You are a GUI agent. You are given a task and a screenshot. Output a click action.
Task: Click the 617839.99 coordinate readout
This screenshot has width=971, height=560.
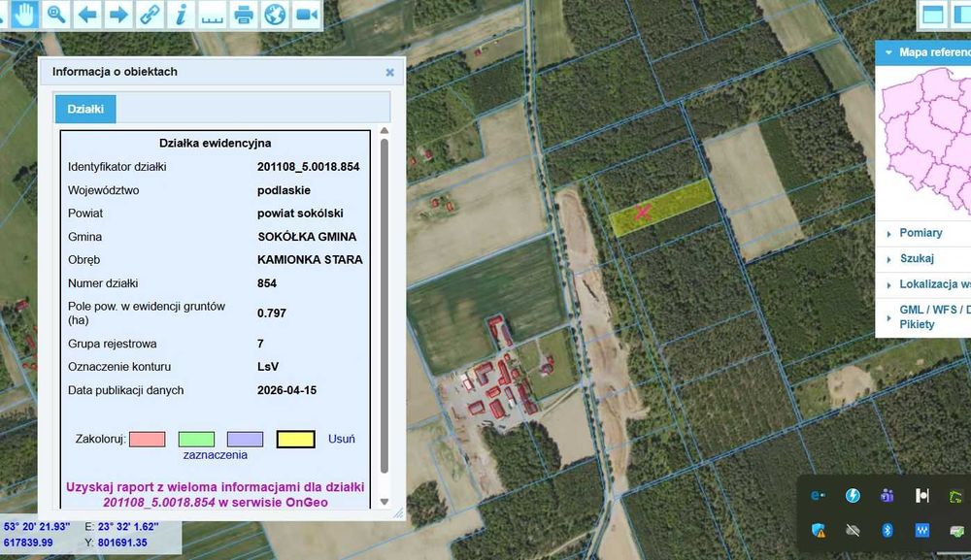point(28,543)
